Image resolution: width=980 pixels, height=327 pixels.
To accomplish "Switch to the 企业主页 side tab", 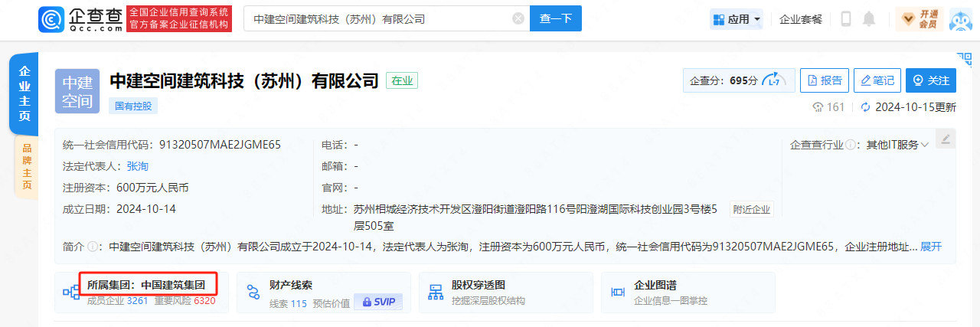I will point(24,93).
